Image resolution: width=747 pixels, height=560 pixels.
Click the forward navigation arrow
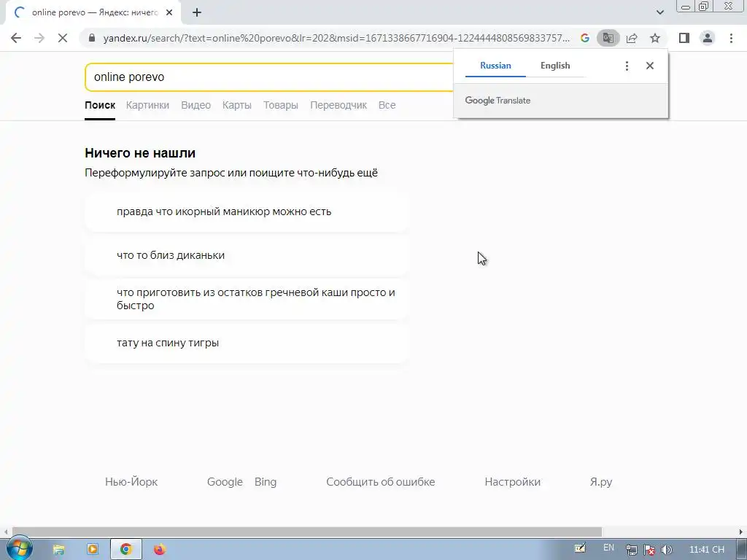click(x=39, y=38)
